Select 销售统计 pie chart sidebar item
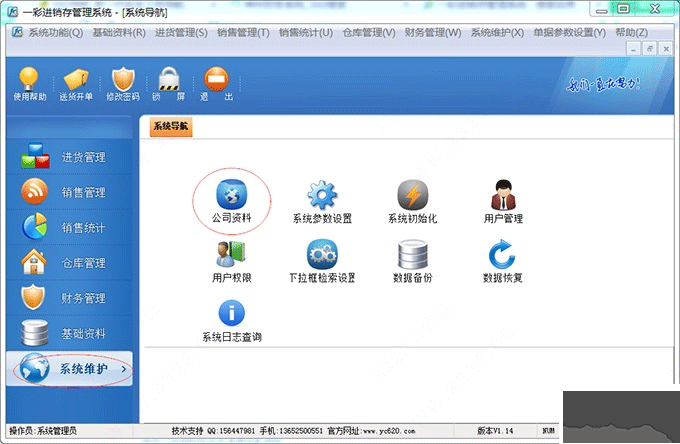The width and height of the screenshot is (680, 444). pyautogui.click(x=69, y=227)
